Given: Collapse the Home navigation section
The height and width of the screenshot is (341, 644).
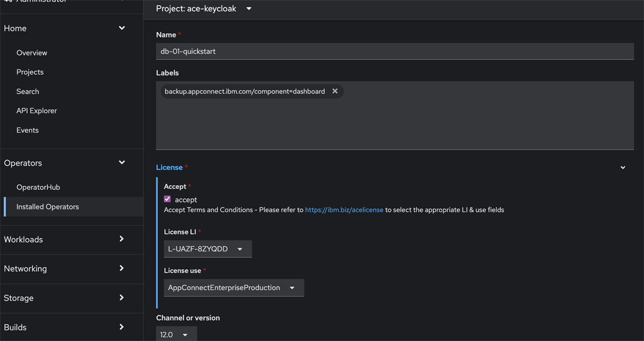Looking at the screenshot, I should click(122, 27).
